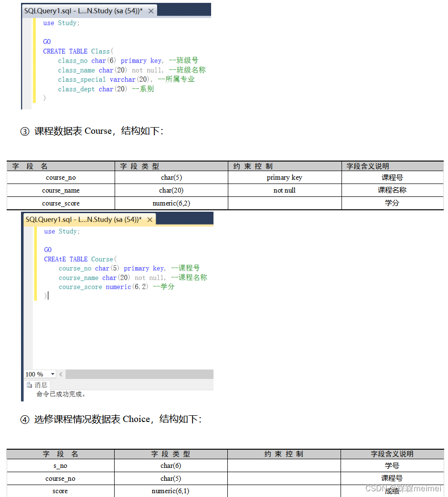Click the 约束控制 header of Choice table
The height and width of the screenshot is (497, 448).
pos(284,454)
